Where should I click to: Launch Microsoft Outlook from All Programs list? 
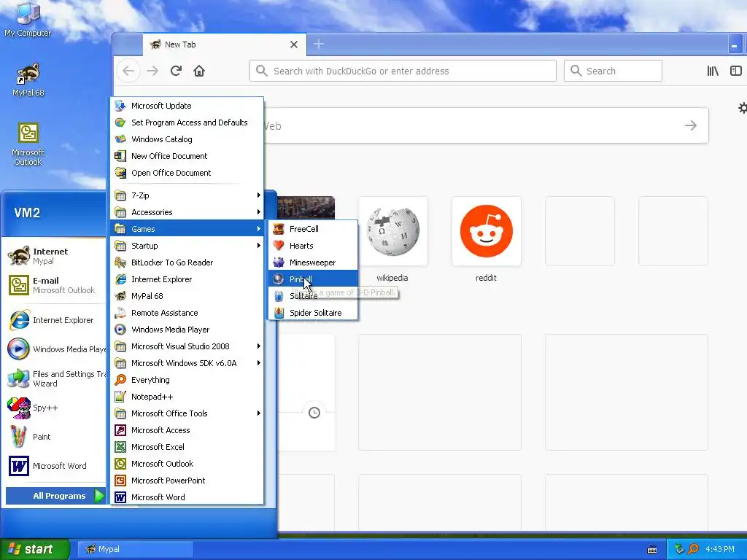click(187, 464)
